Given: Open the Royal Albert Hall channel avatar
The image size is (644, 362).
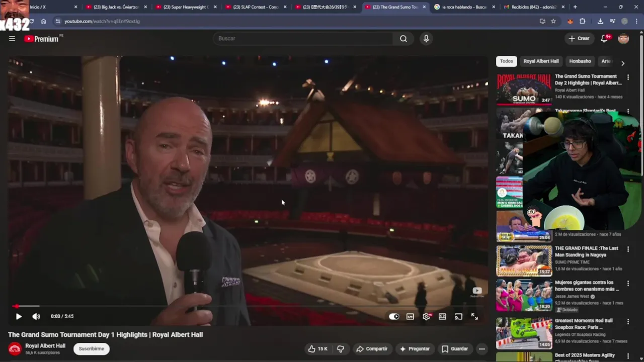Looking at the screenshot, I should [x=15, y=348].
